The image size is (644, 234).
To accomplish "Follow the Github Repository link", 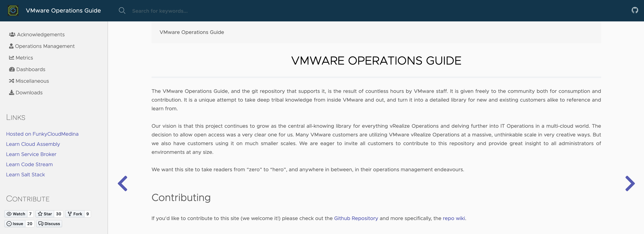I will (356, 218).
